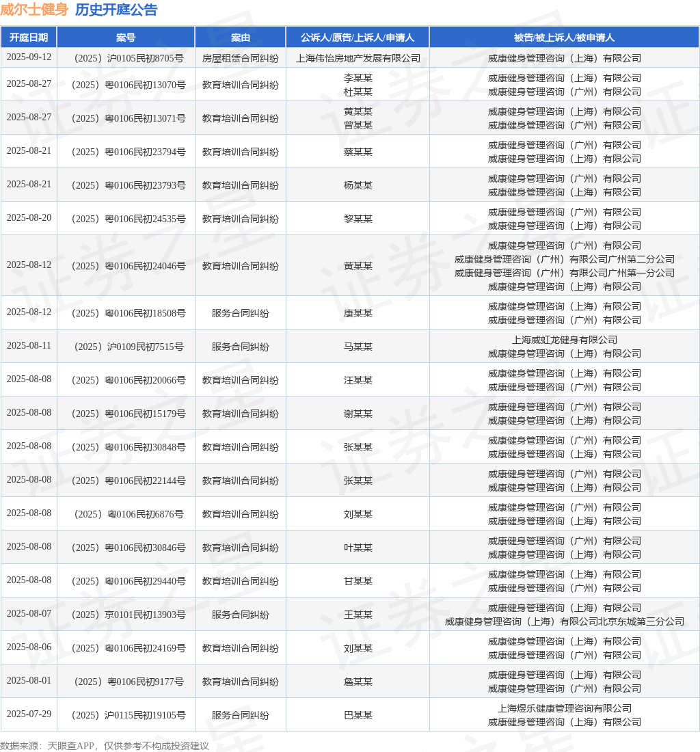The image size is (700, 752).
Task: Select case number 粤0106民初29440号
Action: click(x=129, y=582)
